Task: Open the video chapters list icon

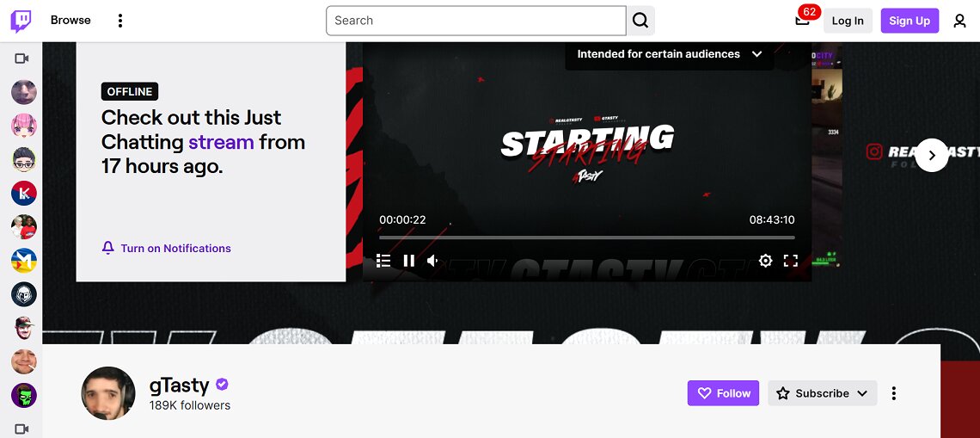Action: pyautogui.click(x=383, y=261)
